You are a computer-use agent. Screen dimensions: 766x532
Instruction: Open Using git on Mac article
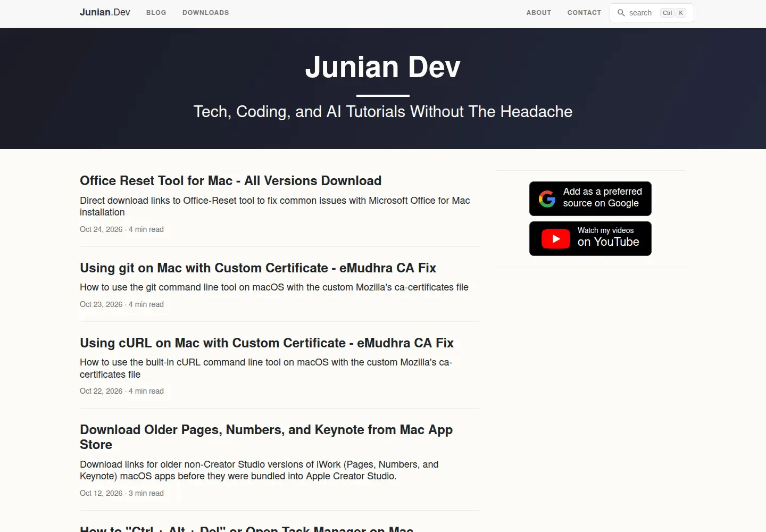coord(258,268)
